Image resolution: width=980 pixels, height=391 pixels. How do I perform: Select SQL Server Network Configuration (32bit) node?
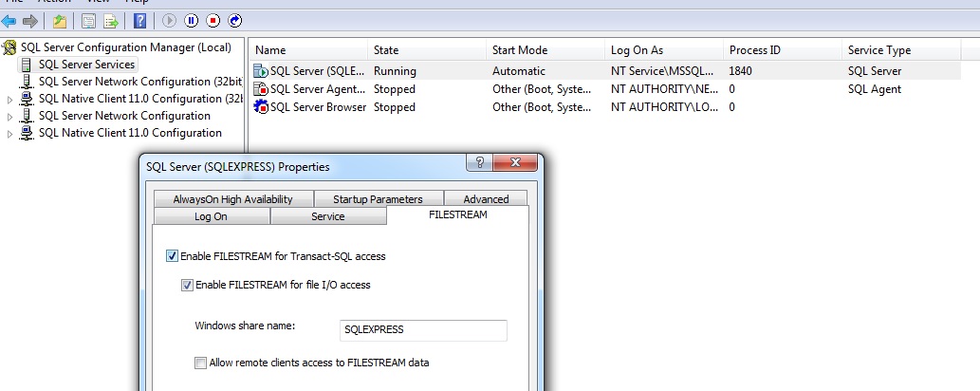[x=140, y=82]
